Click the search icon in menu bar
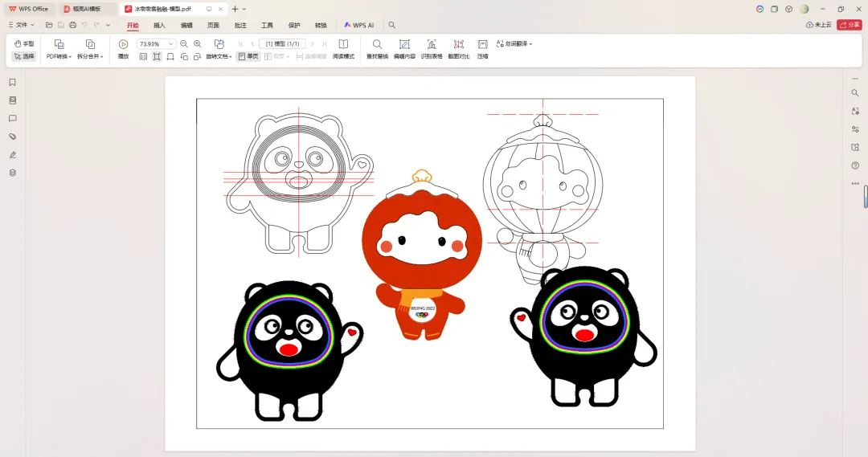This screenshot has height=457, width=868. [392, 25]
